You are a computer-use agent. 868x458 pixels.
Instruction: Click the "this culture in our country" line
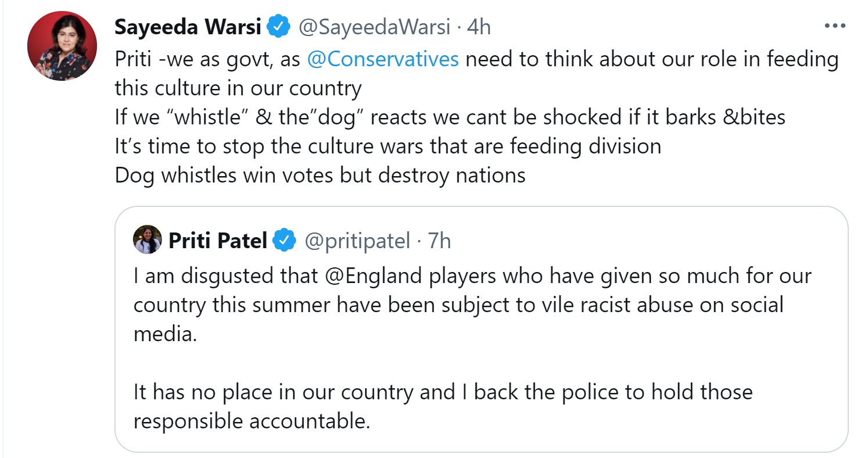coord(238,88)
